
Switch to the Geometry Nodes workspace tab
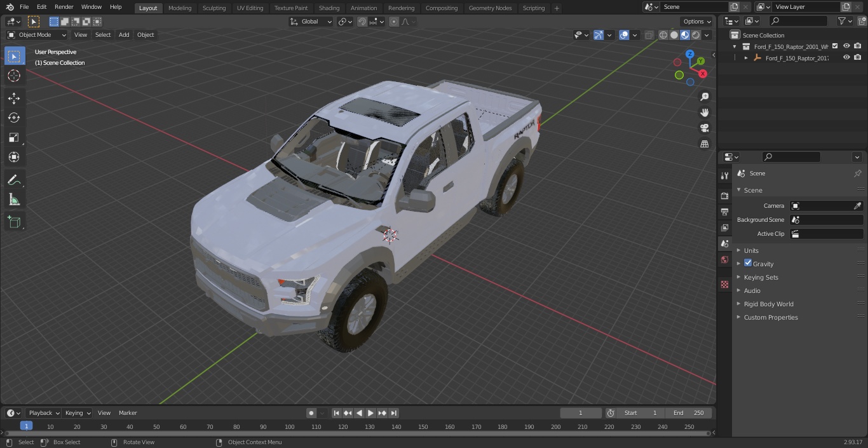[x=490, y=8]
